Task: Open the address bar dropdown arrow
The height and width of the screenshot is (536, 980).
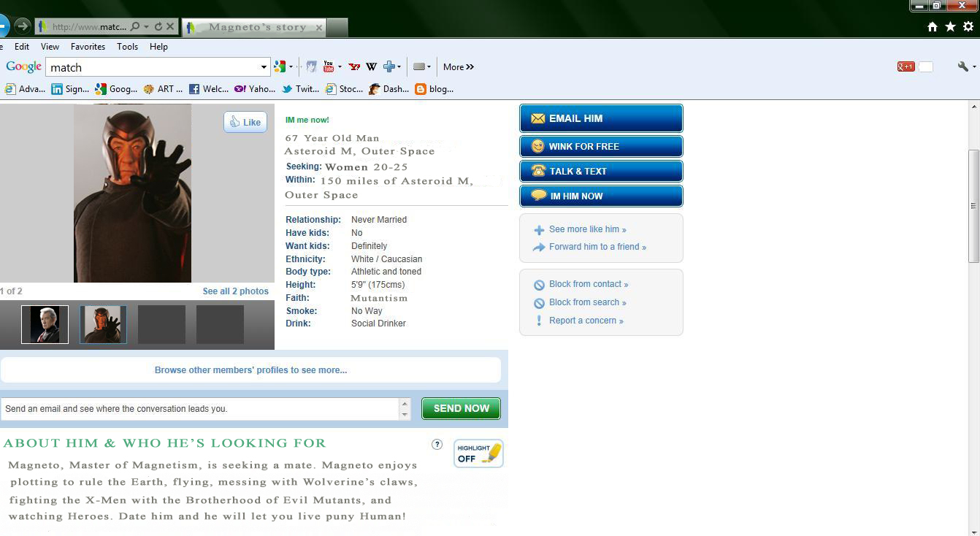Action: coord(146,26)
